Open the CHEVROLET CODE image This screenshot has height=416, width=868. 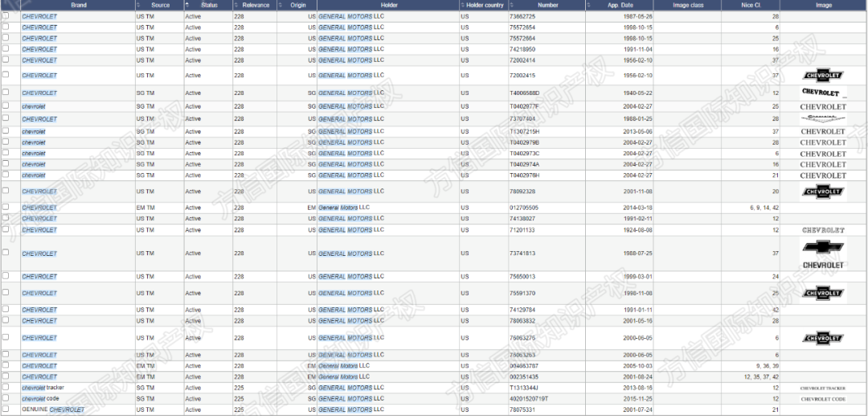[823, 399]
